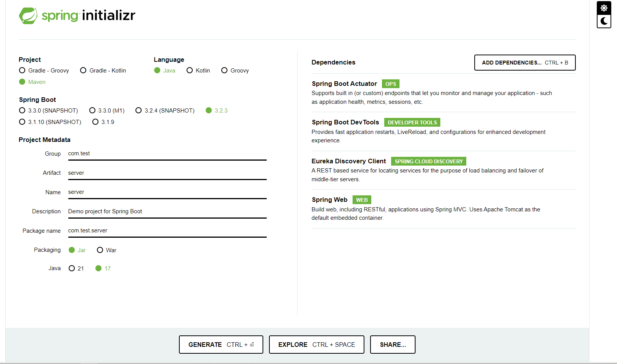Click the DEVELOPER TOOLS tag badge
The height and width of the screenshot is (364, 617).
[412, 122]
